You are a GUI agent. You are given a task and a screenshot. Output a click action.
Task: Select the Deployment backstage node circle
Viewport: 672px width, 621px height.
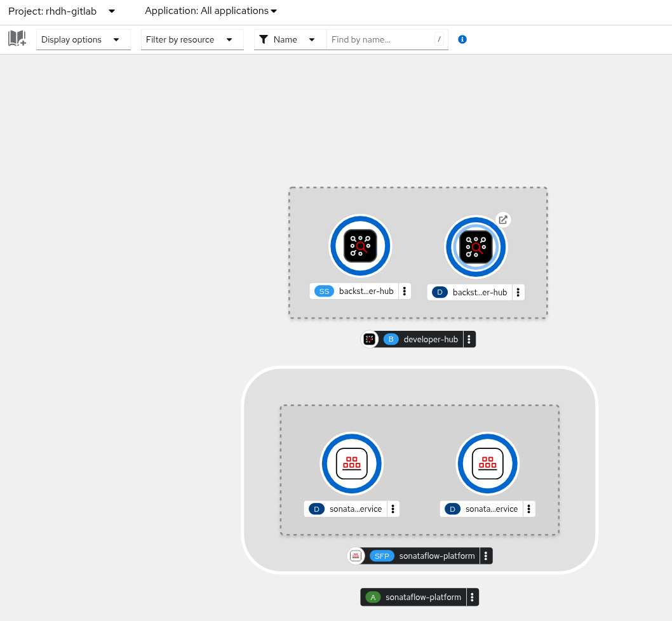coord(476,247)
